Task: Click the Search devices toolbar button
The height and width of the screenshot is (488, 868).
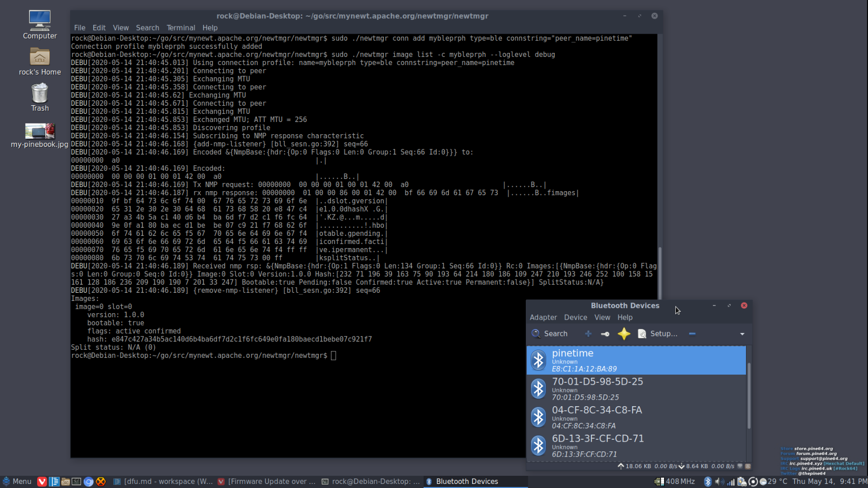Action: (550, 333)
